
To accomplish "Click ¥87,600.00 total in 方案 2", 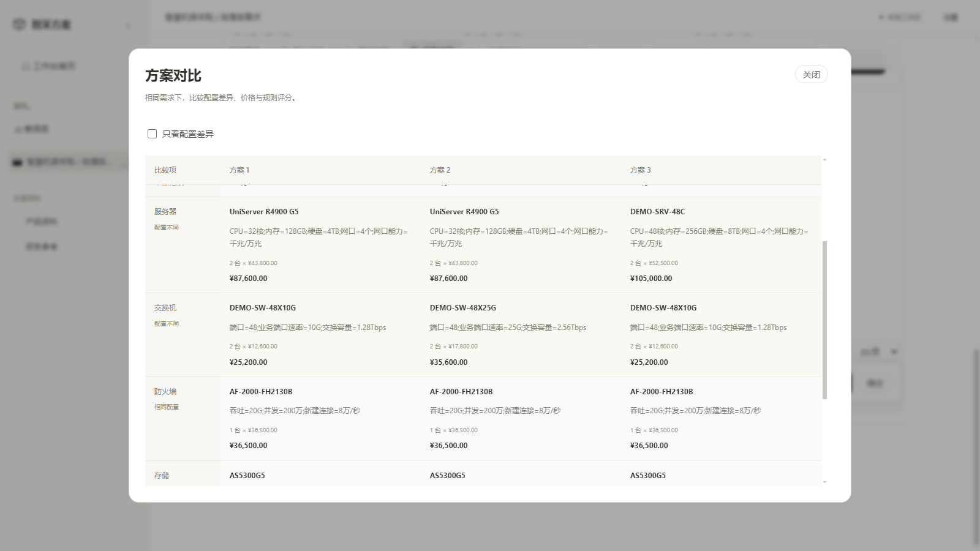I will click(x=448, y=279).
